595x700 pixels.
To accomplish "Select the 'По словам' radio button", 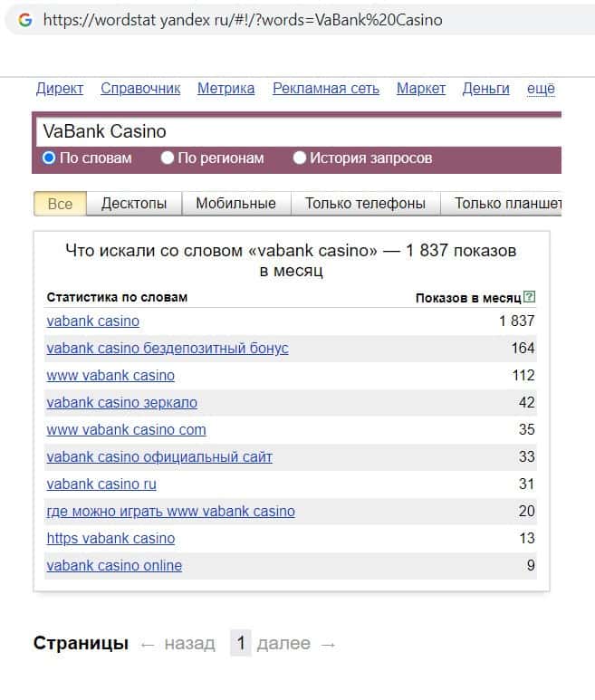I will coord(49,158).
